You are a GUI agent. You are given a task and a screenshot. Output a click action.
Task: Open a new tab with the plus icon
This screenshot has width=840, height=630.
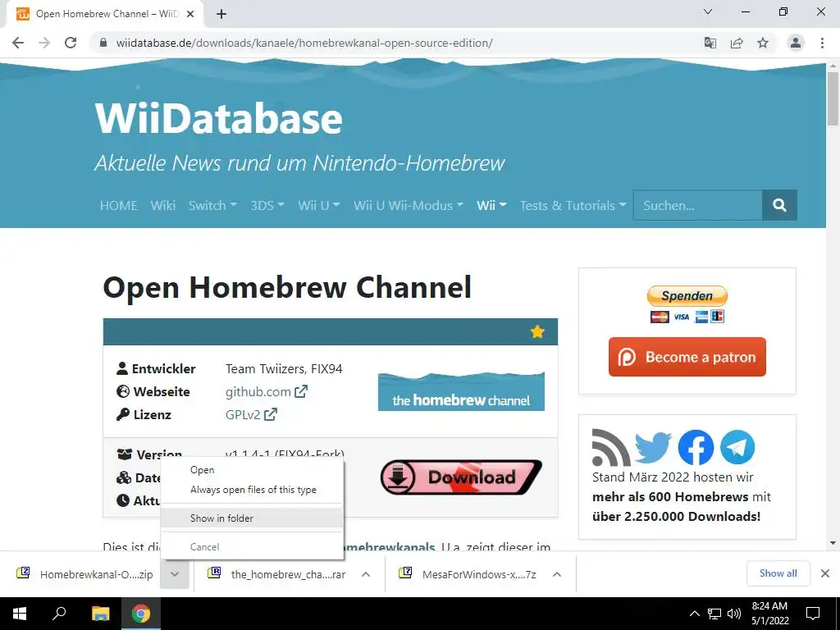coord(221,14)
